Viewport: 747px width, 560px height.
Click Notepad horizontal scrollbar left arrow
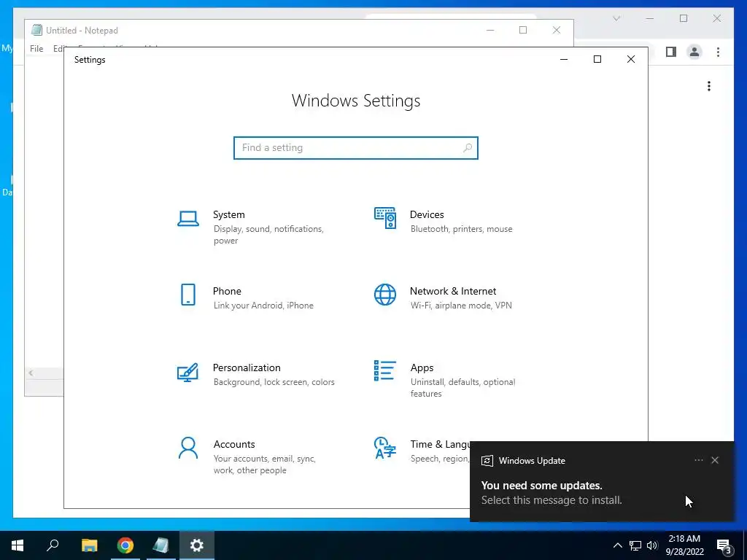(x=31, y=373)
